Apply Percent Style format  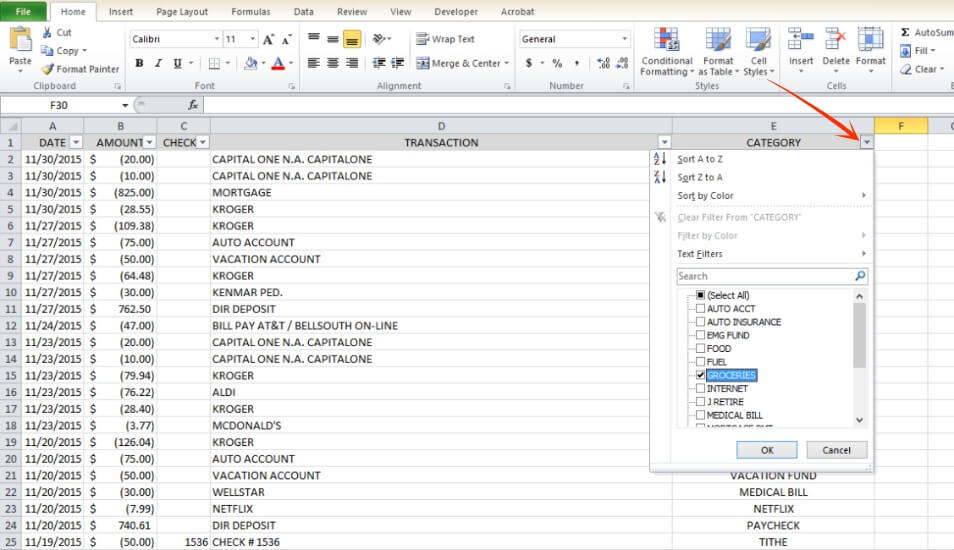[x=557, y=63]
